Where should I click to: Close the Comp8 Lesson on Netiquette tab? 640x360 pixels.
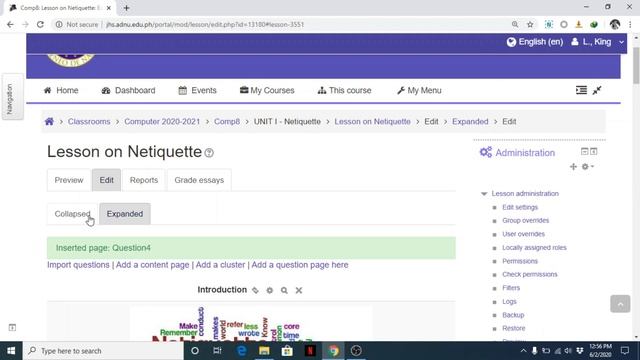(109, 8)
